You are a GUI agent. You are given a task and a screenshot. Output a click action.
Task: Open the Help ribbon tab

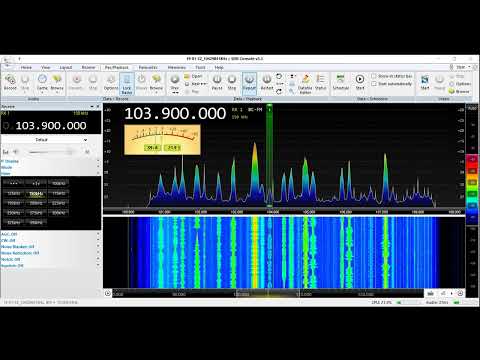coord(219,67)
